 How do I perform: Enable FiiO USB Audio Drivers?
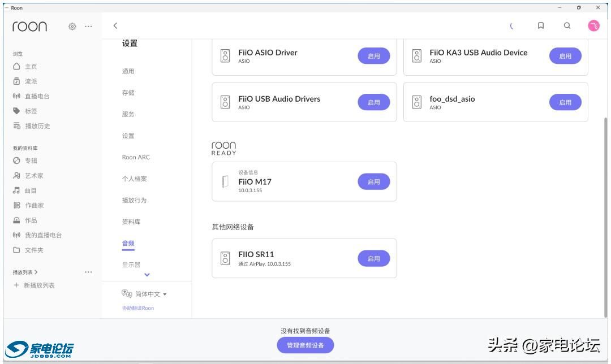(374, 102)
